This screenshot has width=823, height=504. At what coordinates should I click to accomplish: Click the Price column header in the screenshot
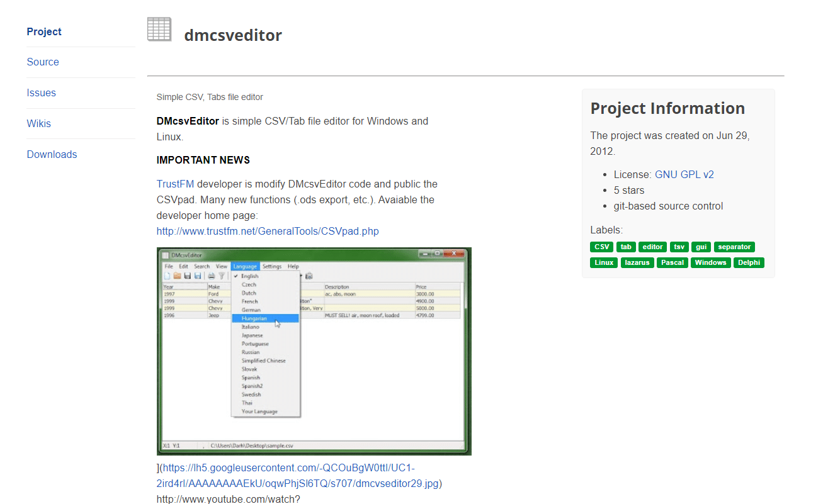pyautogui.click(x=438, y=287)
